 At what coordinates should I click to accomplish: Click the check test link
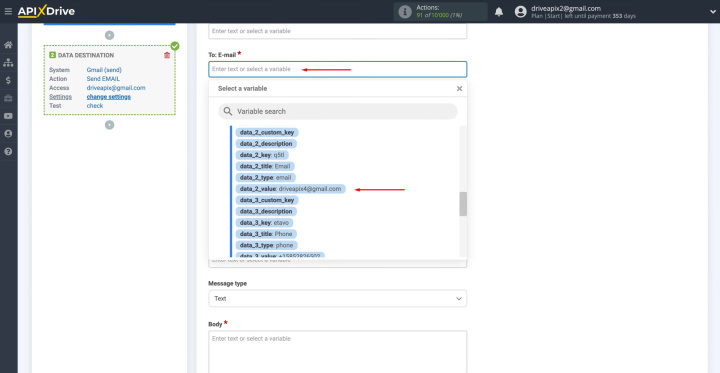pyautogui.click(x=95, y=106)
